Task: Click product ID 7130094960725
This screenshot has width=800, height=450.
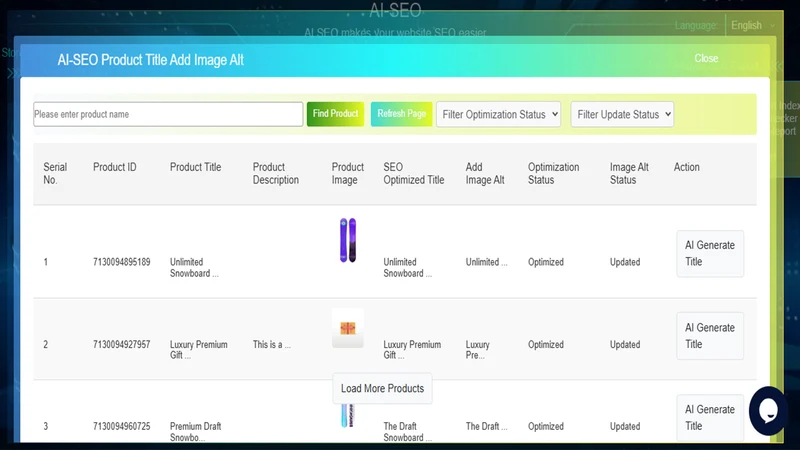Action: click(121, 426)
